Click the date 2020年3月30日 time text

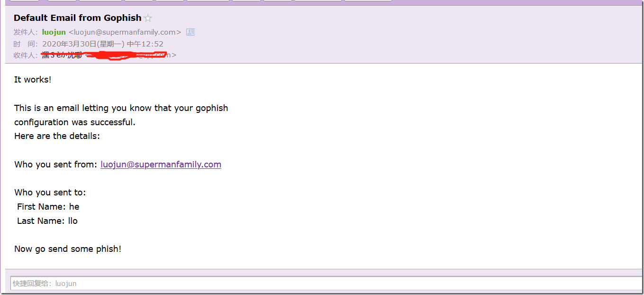(x=103, y=44)
